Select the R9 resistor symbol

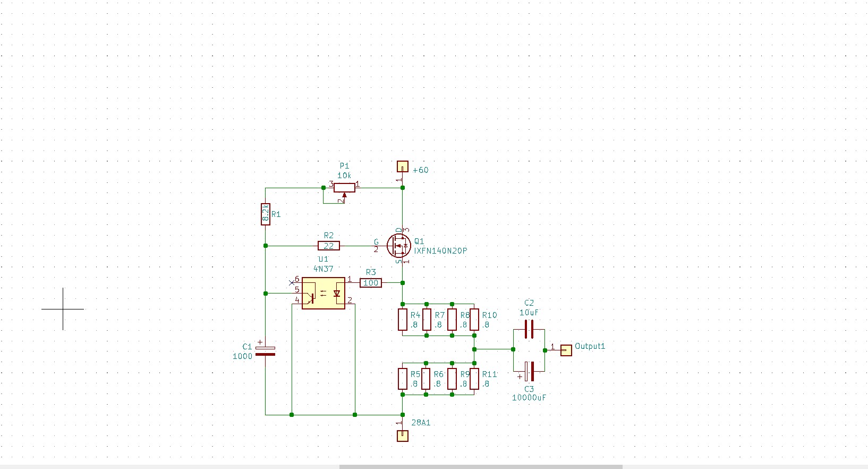tap(452, 379)
